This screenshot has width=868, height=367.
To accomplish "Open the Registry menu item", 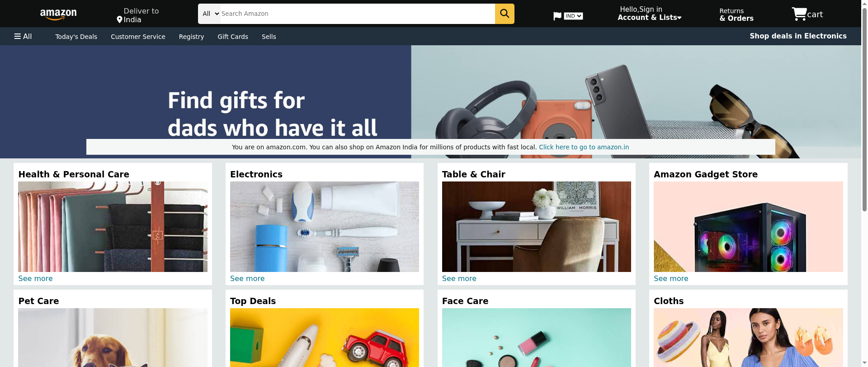I will (191, 37).
